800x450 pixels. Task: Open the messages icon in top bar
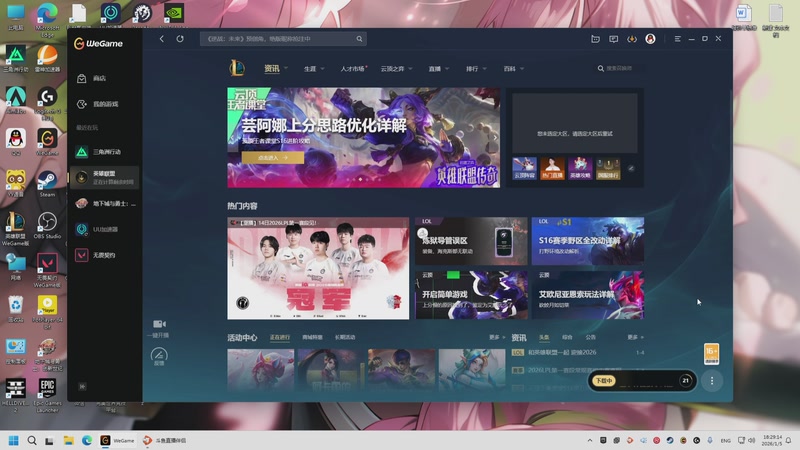pos(613,39)
